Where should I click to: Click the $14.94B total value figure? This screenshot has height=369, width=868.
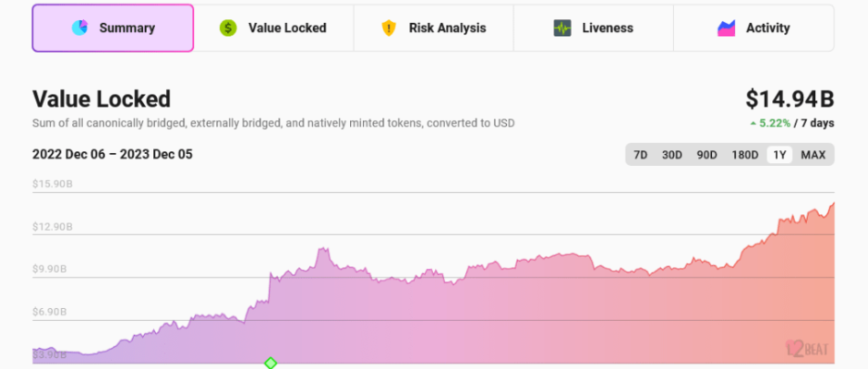789,100
